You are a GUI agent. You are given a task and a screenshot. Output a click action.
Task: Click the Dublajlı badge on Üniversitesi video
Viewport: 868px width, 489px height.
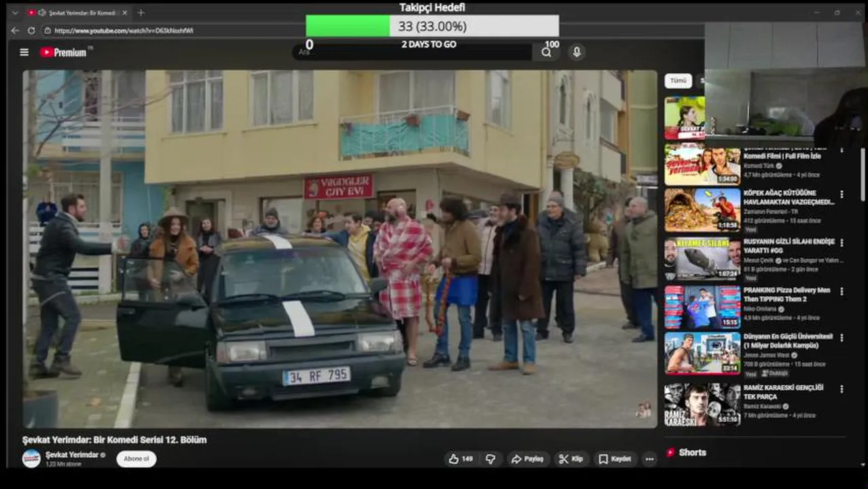775,374
